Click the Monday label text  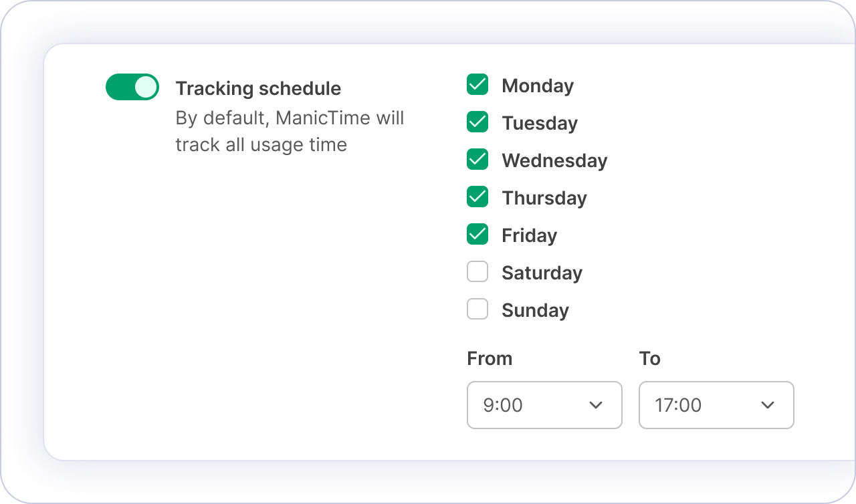pyautogui.click(x=538, y=86)
